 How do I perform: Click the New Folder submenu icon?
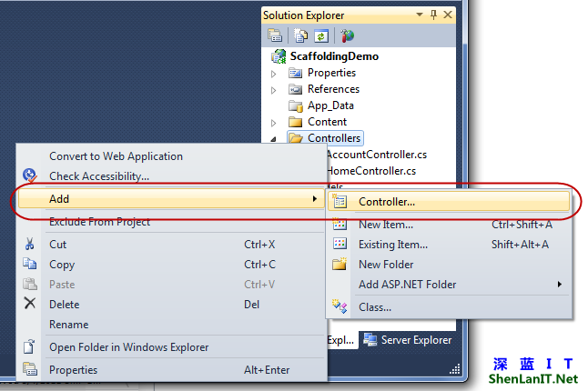coord(340,264)
